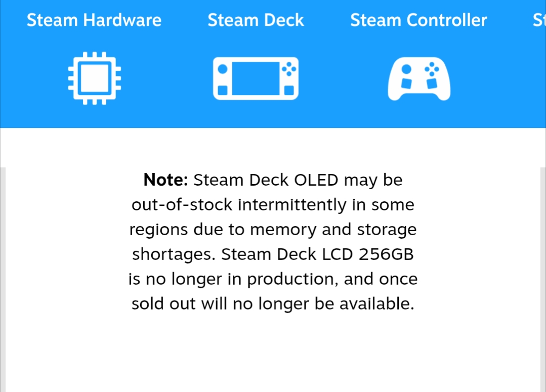Click the left thumbstick on the controller icon
Image resolution: width=546 pixels, height=392 pixels.
pos(406,69)
